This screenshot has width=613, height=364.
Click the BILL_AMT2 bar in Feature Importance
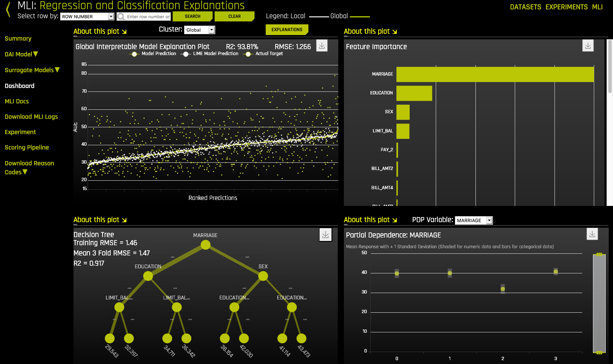(x=397, y=169)
